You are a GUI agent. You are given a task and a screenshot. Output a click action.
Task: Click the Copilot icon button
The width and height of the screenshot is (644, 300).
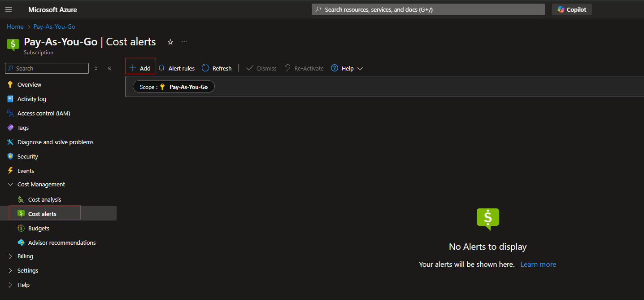point(561,9)
